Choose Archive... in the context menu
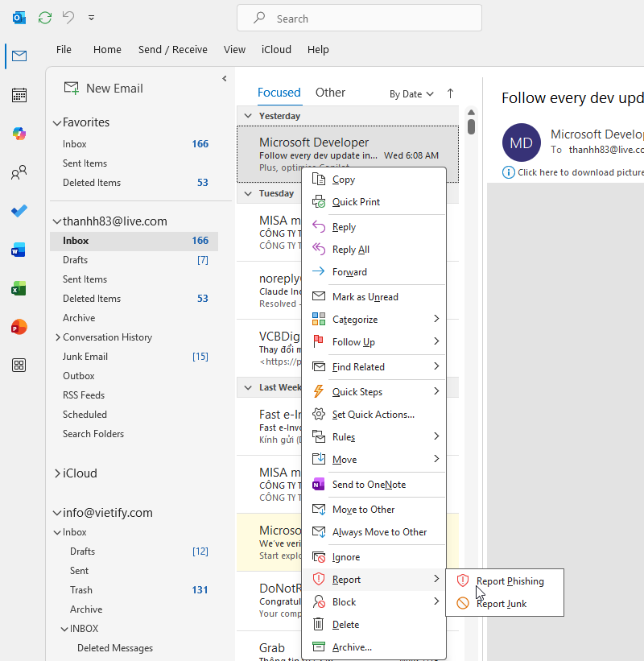644x661 pixels. tap(374, 647)
